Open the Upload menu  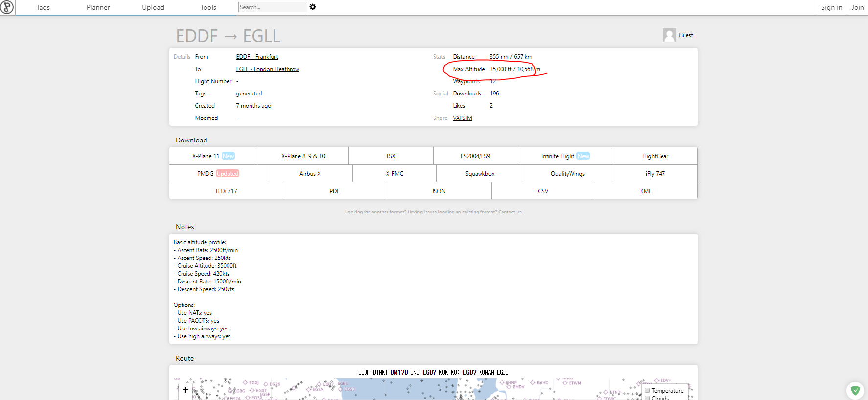[153, 7]
